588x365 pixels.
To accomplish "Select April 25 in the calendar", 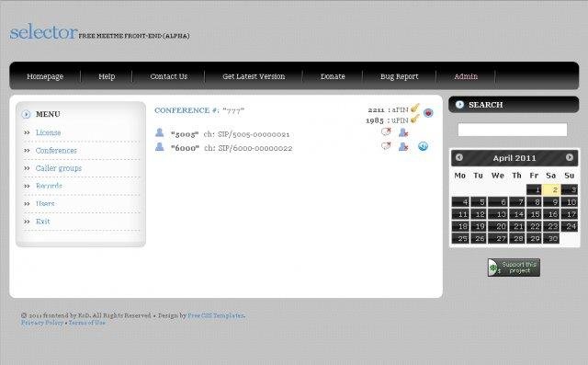I will 460,238.
